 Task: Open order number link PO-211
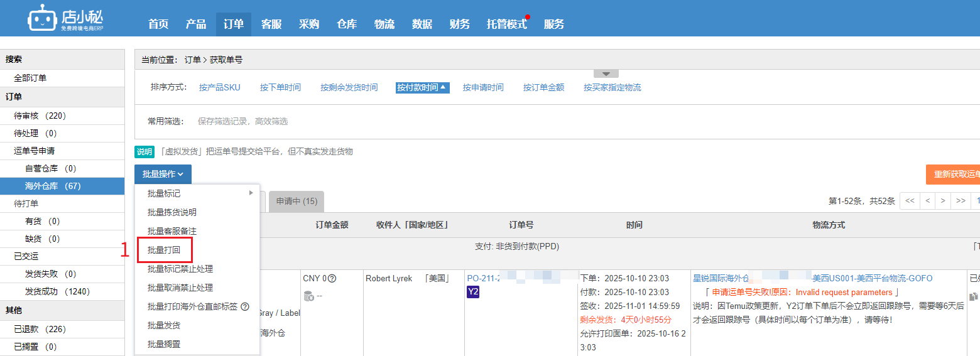483,278
